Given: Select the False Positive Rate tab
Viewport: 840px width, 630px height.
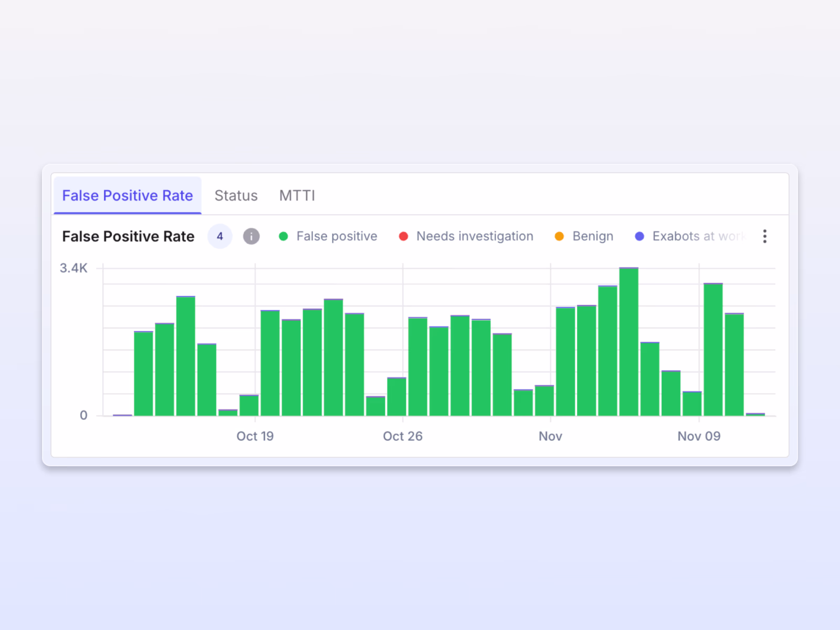Looking at the screenshot, I should point(127,195).
